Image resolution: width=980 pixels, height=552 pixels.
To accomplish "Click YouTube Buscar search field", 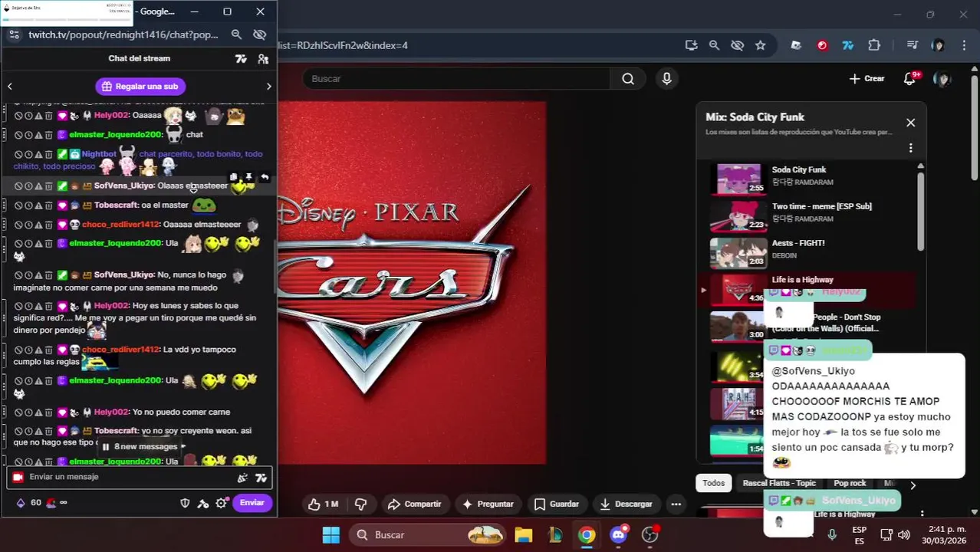I will coord(455,79).
